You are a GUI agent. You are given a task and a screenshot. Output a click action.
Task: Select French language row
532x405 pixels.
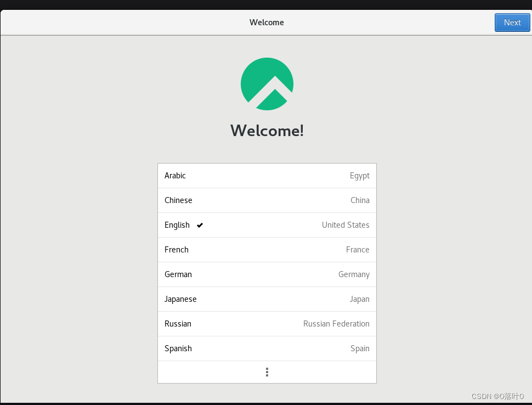pos(267,250)
